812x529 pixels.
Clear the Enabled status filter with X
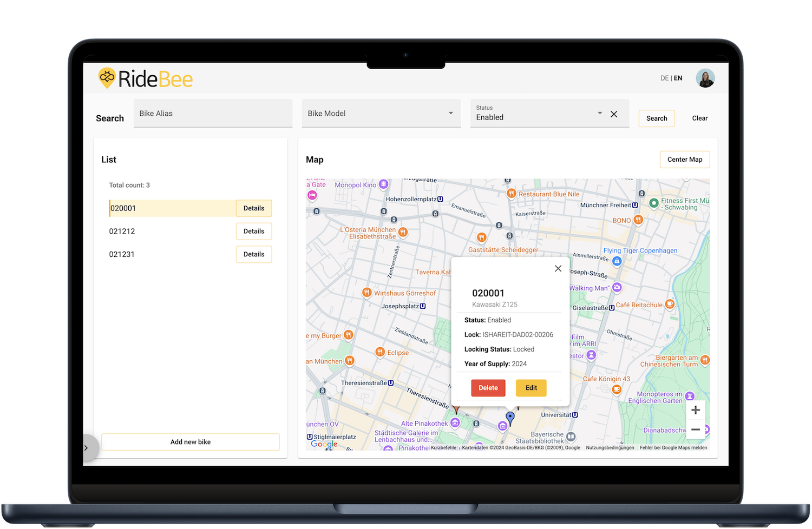[614, 114]
